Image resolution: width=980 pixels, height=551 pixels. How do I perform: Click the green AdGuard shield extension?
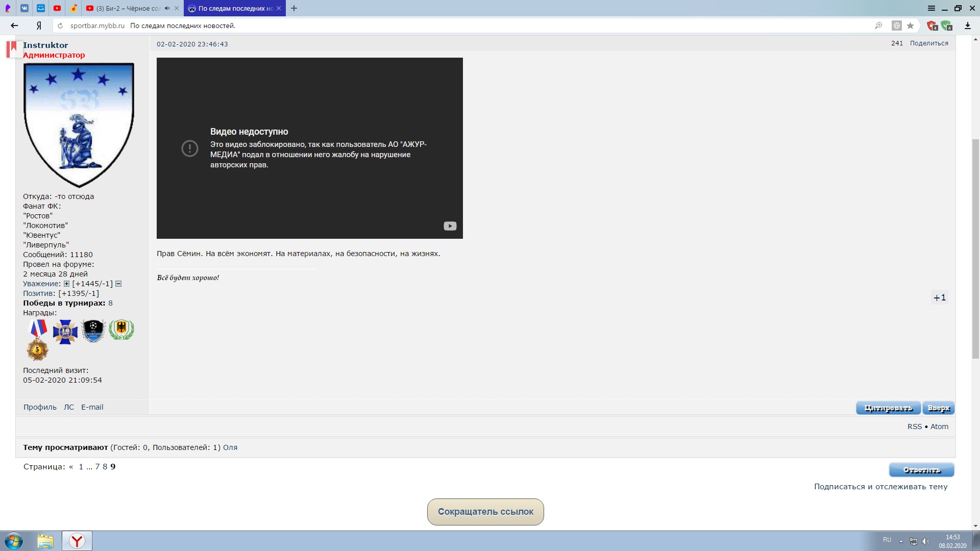pyautogui.click(x=946, y=26)
